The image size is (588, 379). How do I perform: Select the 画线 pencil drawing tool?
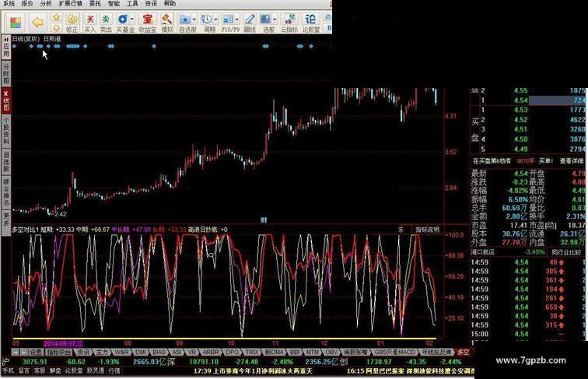coord(250,22)
